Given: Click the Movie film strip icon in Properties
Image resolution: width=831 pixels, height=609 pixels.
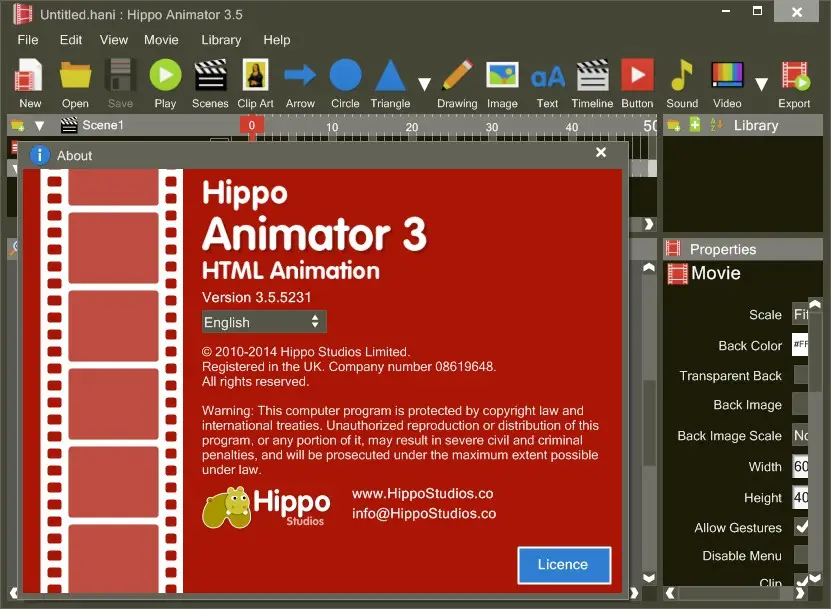Looking at the screenshot, I should tap(677, 273).
